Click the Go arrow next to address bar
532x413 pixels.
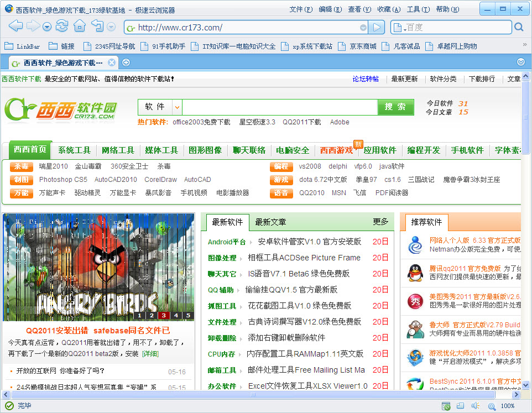[377, 28]
